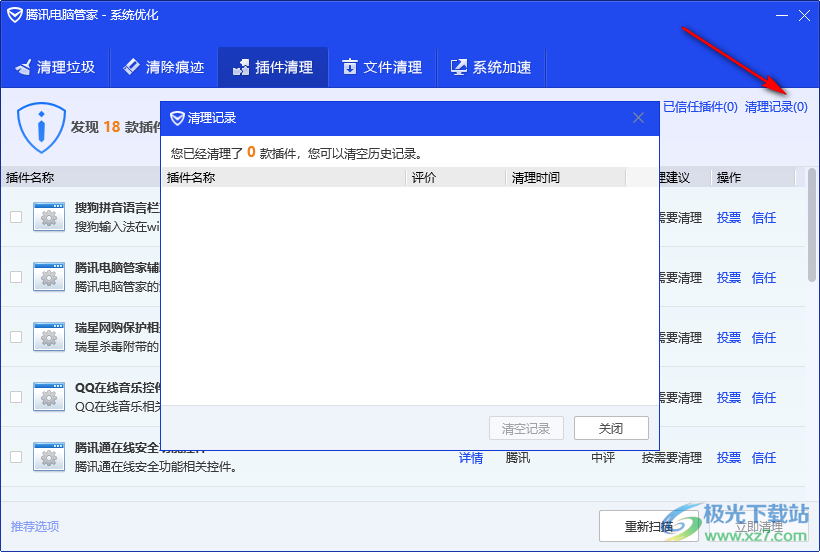Click the plugin list vertical scrollbar
This screenshot has width=820, height=552.
click(x=812, y=225)
